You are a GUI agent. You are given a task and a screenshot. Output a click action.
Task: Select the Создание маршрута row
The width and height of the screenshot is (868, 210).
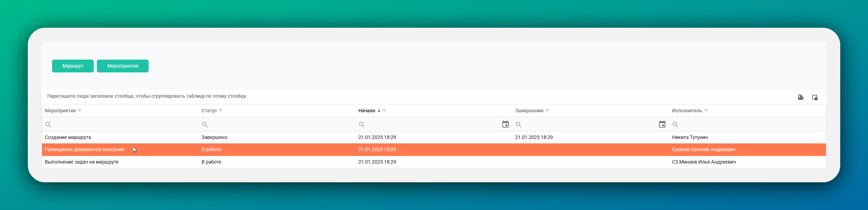(x=434, y=137)
